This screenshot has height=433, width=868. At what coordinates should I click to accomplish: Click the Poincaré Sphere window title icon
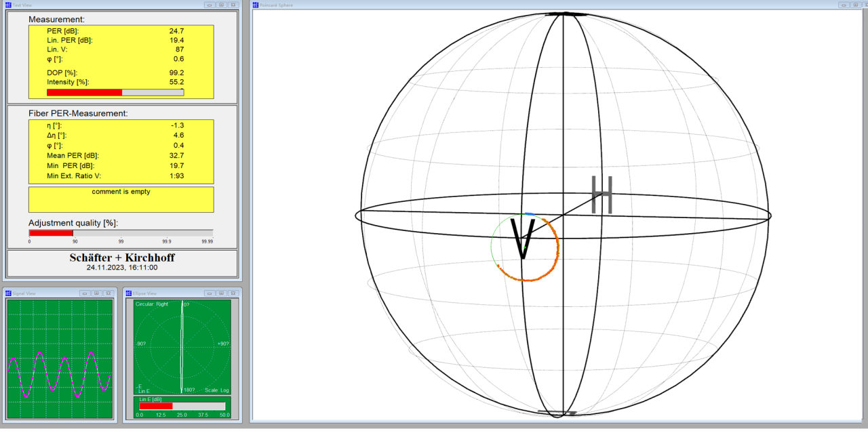coord(256,5)
